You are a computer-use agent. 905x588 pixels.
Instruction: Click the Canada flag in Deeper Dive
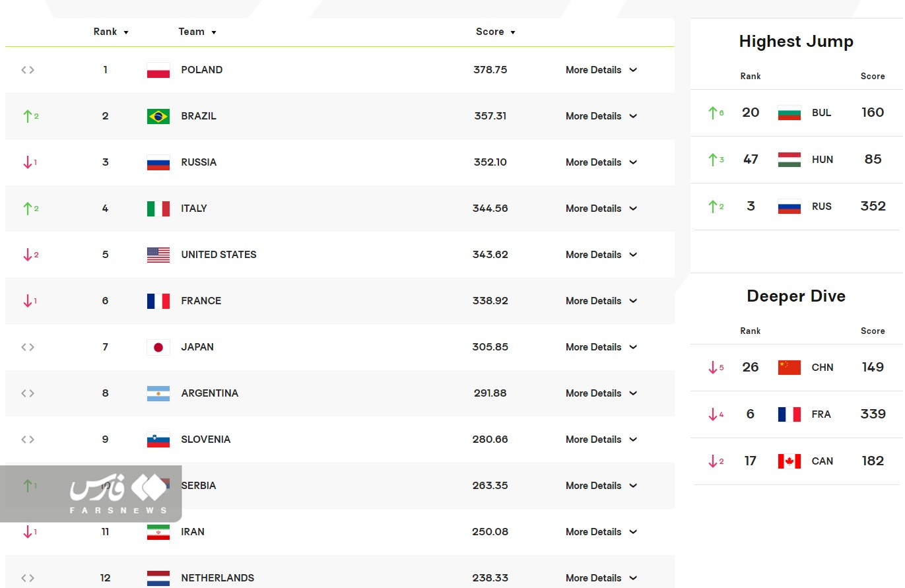789,461
